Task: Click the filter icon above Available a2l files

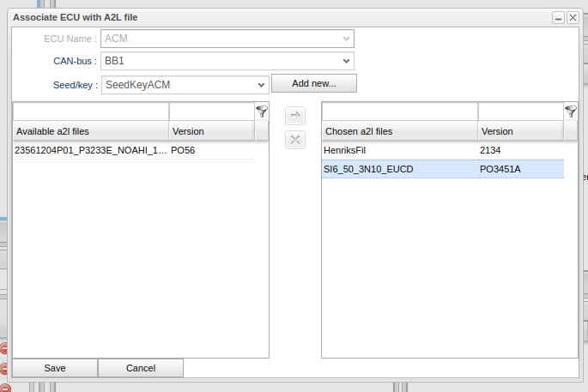Action: click(x=262, y=112)
